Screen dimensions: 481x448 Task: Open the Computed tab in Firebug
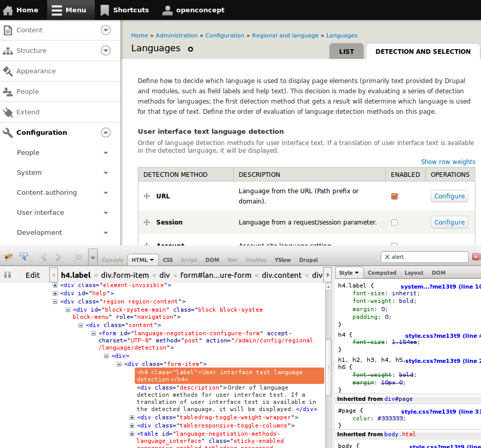382,273
